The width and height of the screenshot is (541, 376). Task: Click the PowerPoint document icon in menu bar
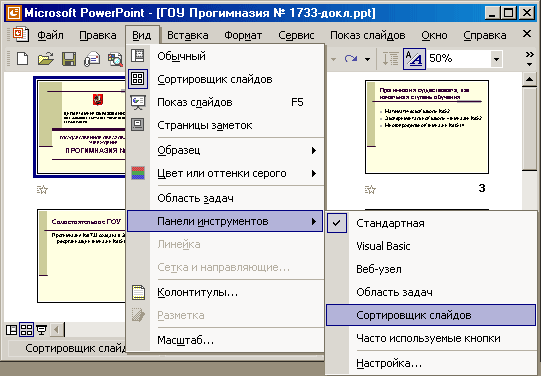coord(20,35)
